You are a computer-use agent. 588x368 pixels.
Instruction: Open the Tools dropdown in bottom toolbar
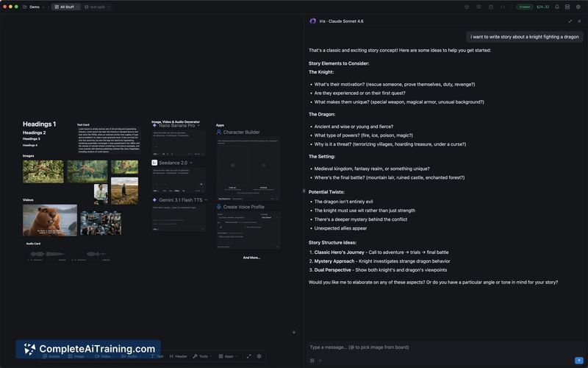click(x=202, y=356)
